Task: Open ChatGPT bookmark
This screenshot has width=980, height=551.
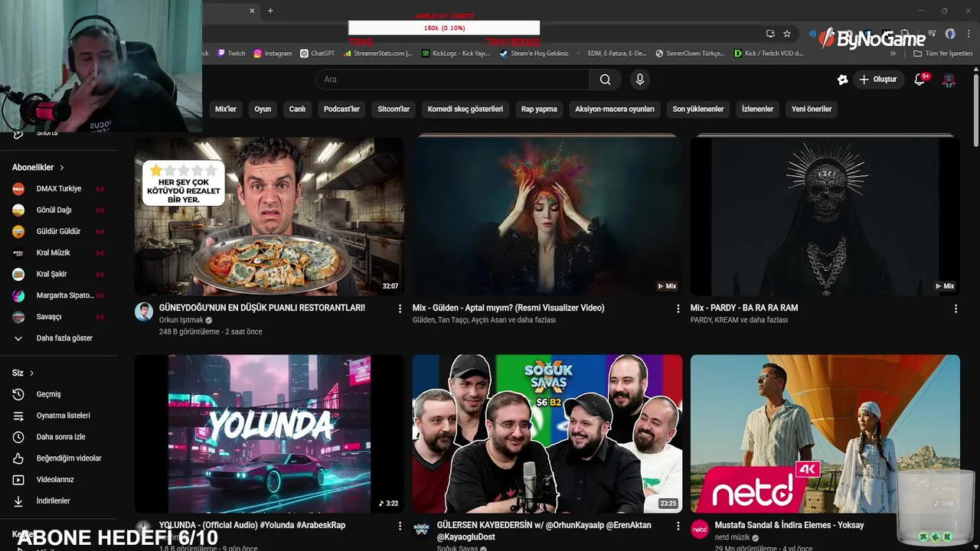Action: [x=318, y=54]
